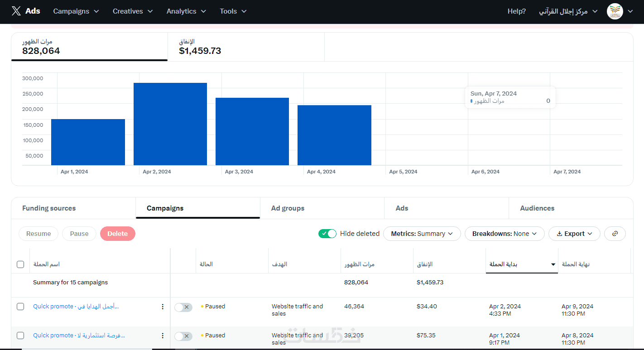Click the مرات الظهور table column header

(360, 264)
